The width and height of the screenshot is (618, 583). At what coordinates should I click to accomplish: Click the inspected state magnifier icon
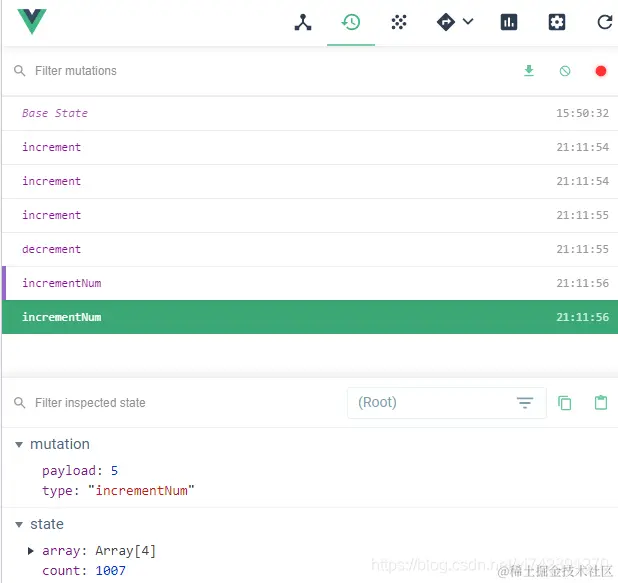point(19,403)
